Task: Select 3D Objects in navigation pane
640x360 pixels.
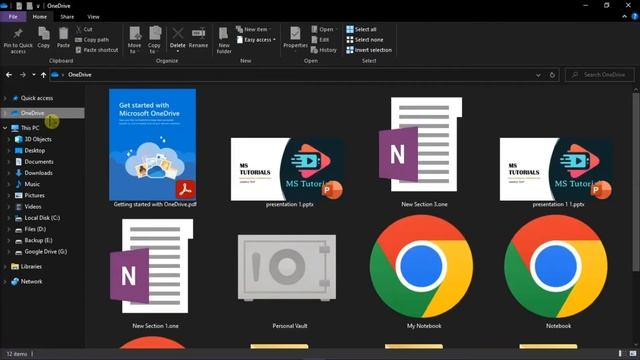Action: coord(38,139)
